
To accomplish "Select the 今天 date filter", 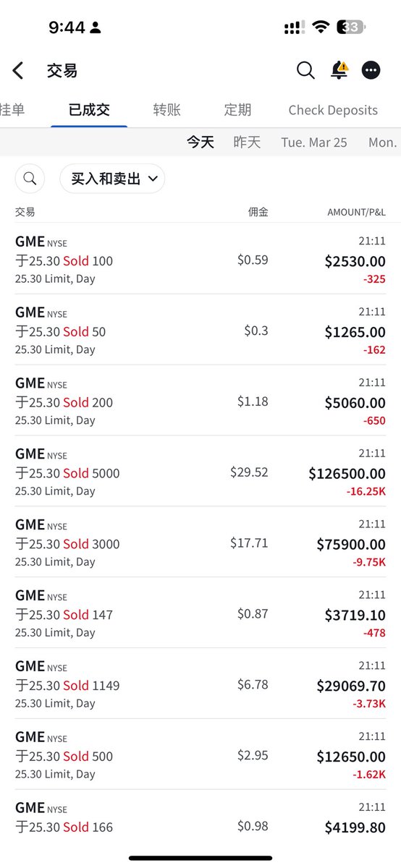I will coord(200,142).
